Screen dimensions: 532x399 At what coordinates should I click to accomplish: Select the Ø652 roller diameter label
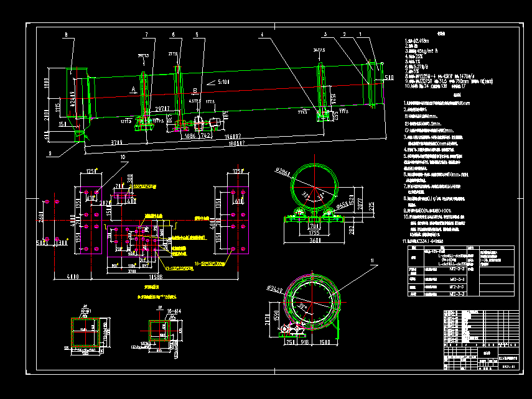[342, 206]
